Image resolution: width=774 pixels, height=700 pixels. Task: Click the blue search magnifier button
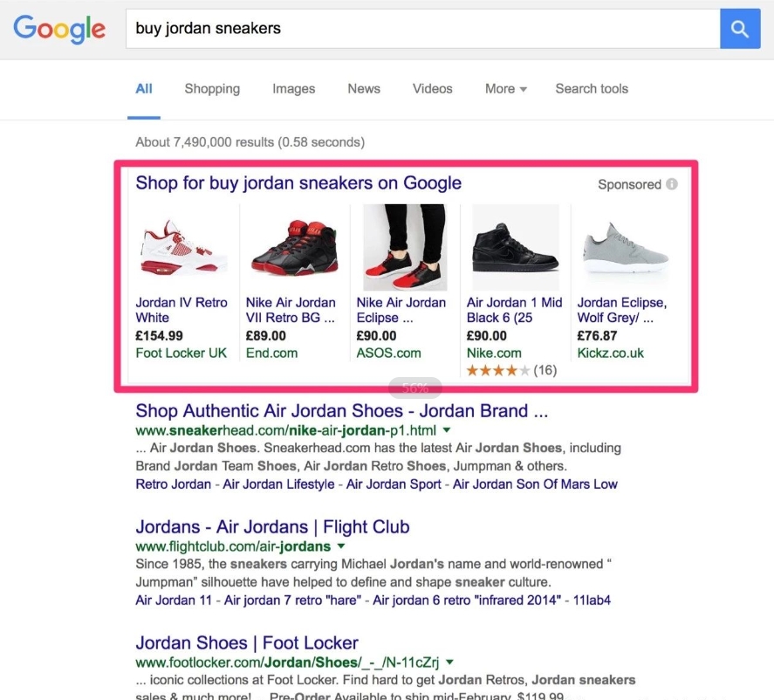(x=739, y=29)
